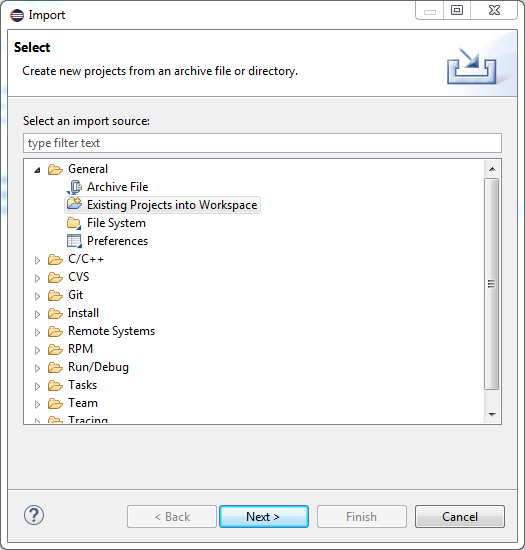Select the Team tree item
Viewport: 525px width, 550px height.
83,403
